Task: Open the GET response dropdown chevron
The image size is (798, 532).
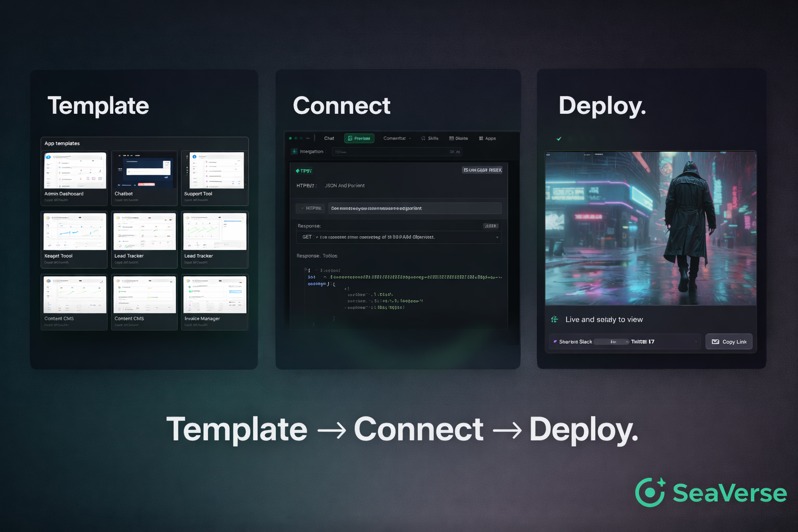Action: (497, 237)
